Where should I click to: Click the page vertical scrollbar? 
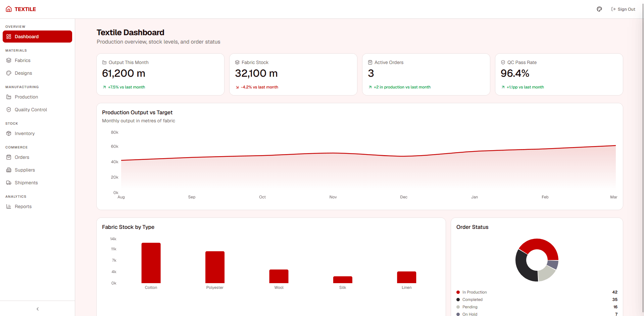coord(643,158)
